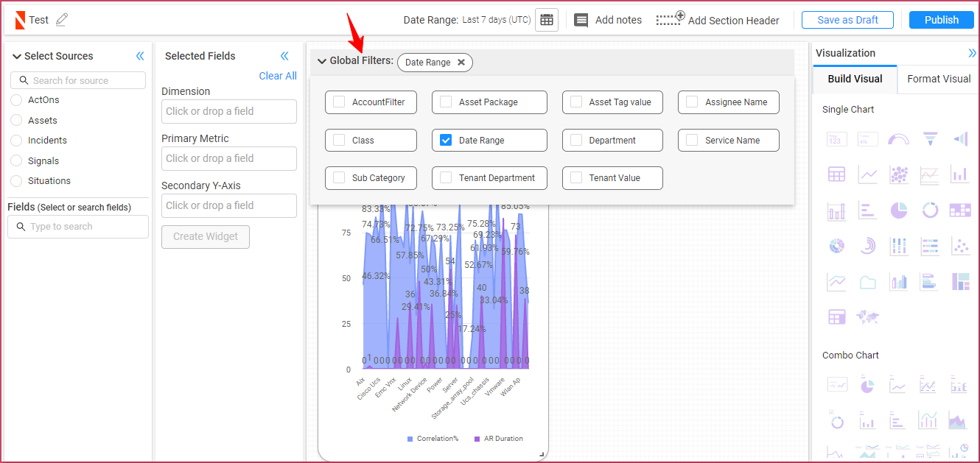Click the Fields Type to search box

pos(78,227)
